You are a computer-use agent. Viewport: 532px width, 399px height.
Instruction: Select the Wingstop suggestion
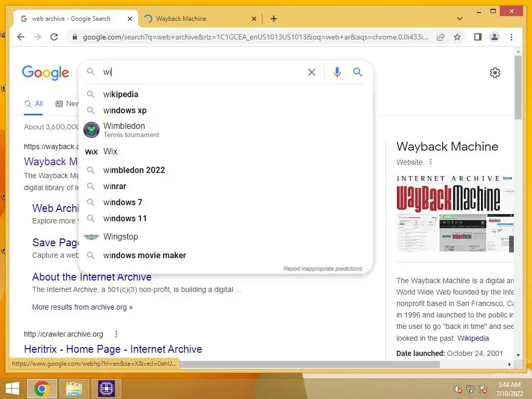(225, 237)
